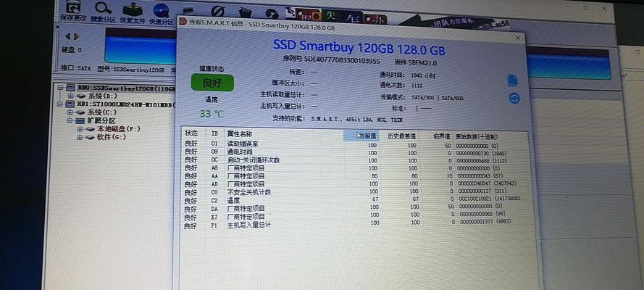Select the 启动-关闭循环次数 row with ID 0C
This screenshot has width=644, height=290.
click(x=355, y=160)
